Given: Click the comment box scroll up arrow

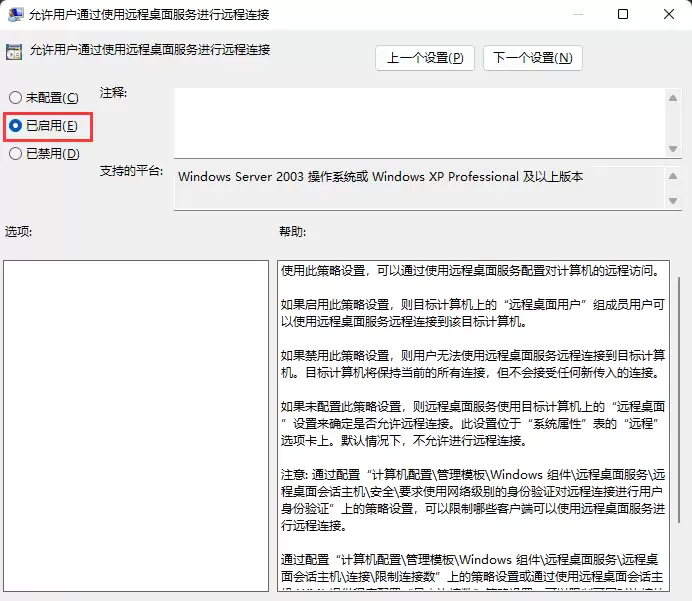Looking at the screenshot, I should point(673,98).
